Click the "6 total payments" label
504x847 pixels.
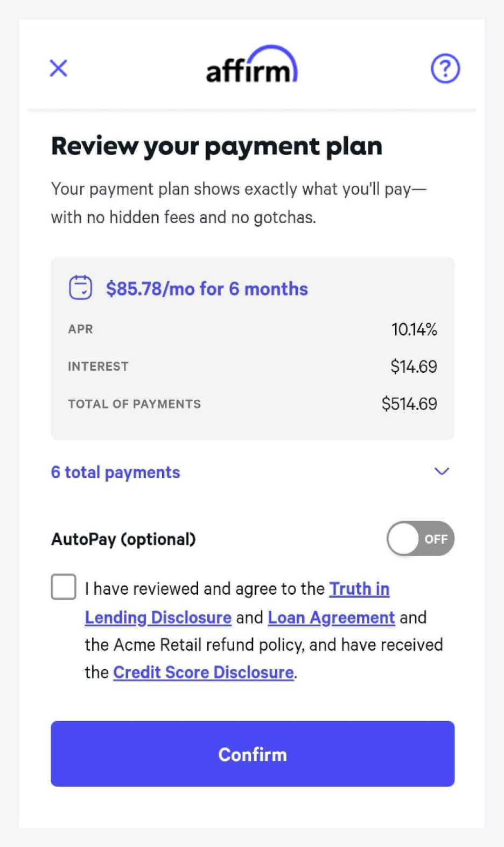115,473
